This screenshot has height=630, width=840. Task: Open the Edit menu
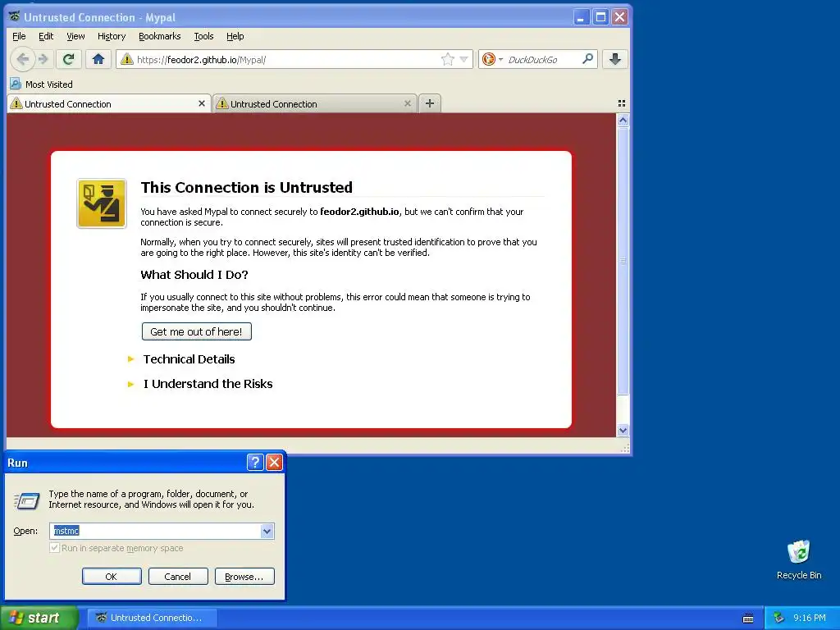(46, 36)
